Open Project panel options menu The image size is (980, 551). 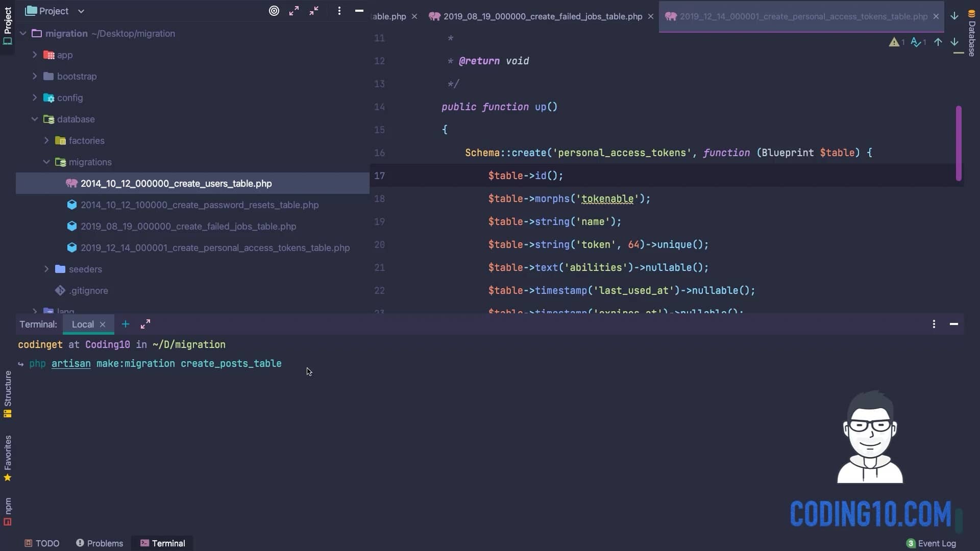point(339,11)
